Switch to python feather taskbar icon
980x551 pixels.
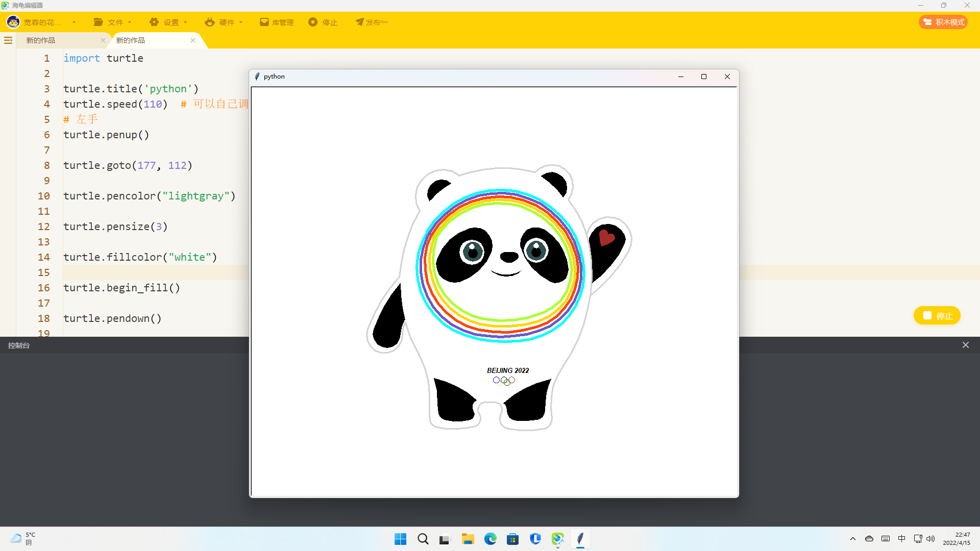pos(580,539)
